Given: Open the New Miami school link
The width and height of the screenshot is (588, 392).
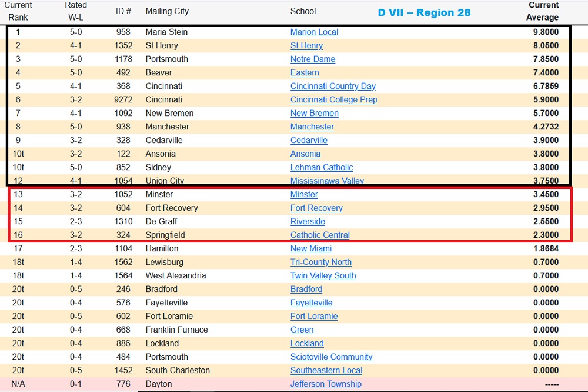Looking at the screenshot, I should click(311, 249).
